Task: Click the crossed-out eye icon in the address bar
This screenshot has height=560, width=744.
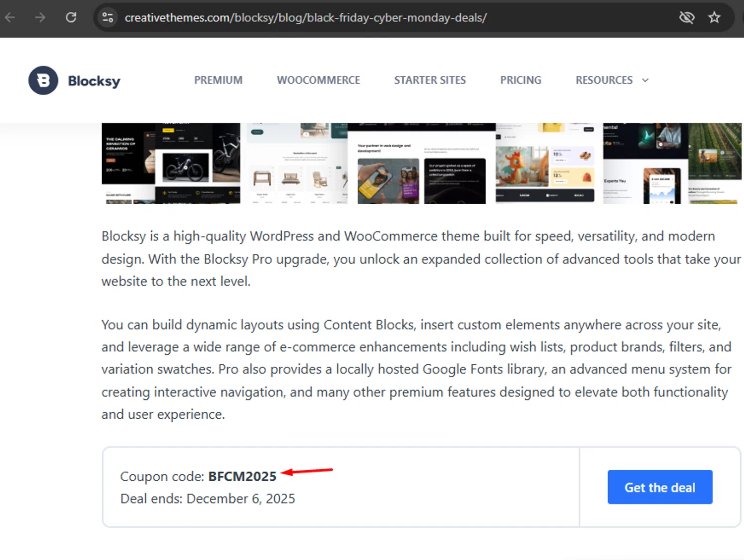Action: pos(687,17)
